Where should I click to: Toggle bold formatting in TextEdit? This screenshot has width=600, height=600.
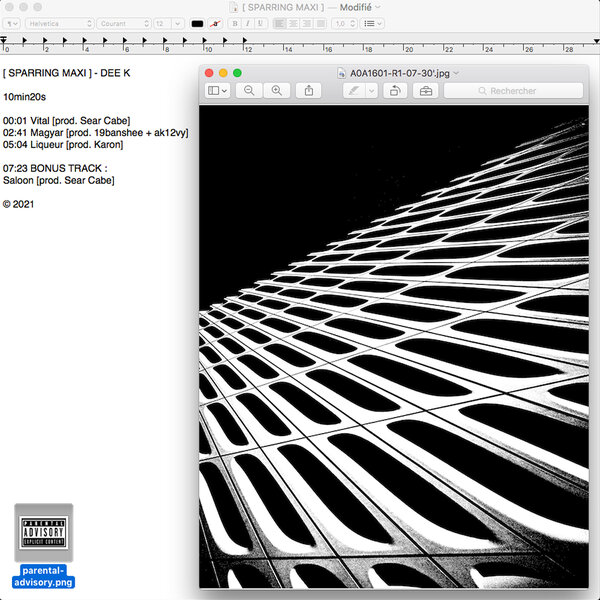tap(234, 23)
